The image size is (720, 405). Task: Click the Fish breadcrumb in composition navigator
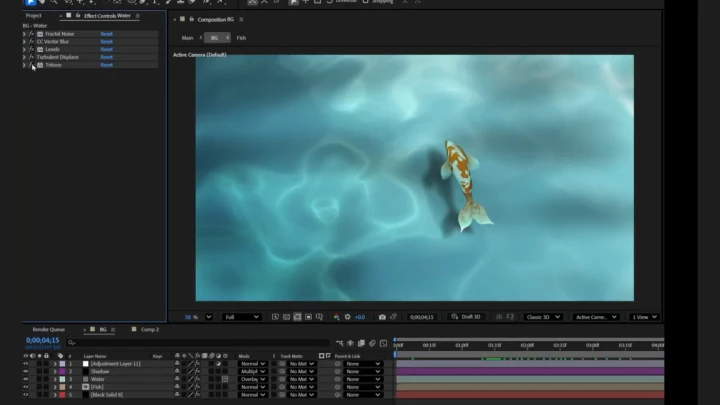click(x=241, y=38)
